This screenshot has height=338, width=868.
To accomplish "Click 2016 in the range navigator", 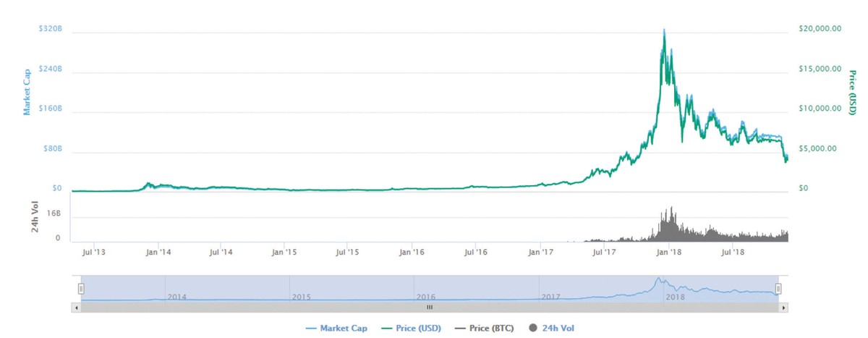I will click(426, 297).
